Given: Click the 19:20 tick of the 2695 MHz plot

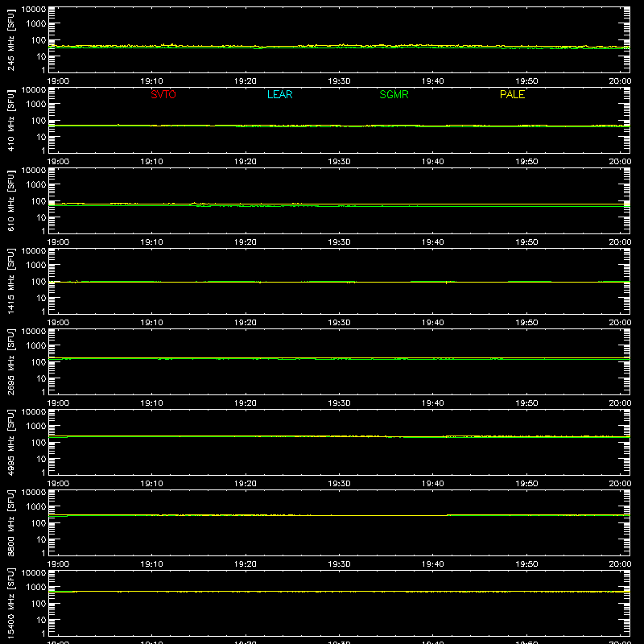Looking at the screenshot, I should 246,403.
